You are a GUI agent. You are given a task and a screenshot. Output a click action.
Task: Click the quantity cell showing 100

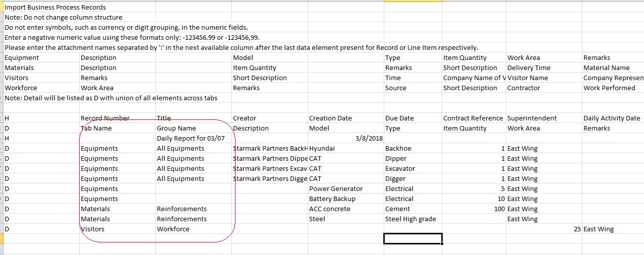(474, 209)
